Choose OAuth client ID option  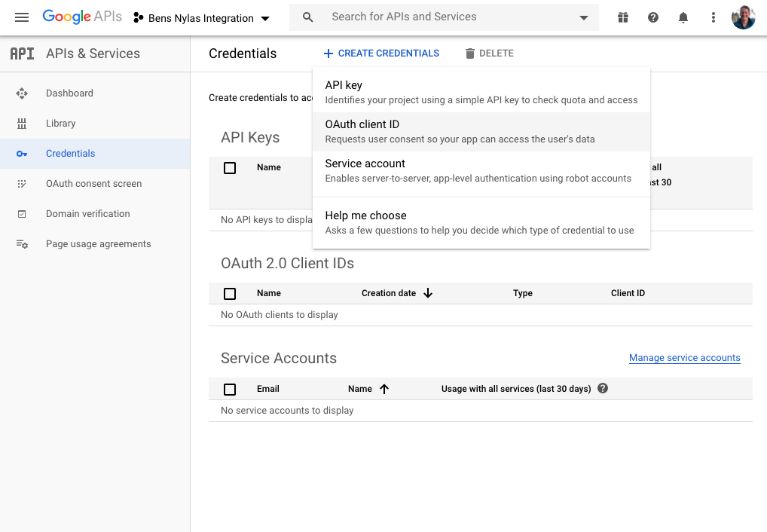click(x=481, y=132)
